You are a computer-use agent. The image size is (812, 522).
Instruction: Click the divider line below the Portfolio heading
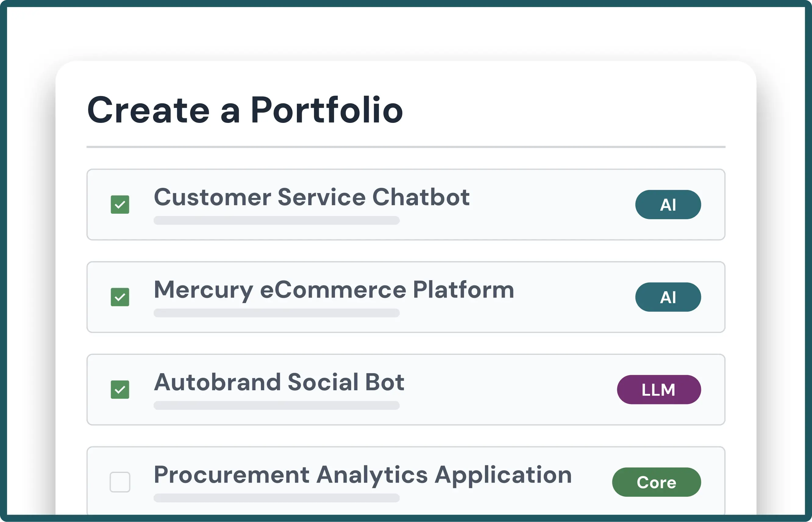click(405, 147)
